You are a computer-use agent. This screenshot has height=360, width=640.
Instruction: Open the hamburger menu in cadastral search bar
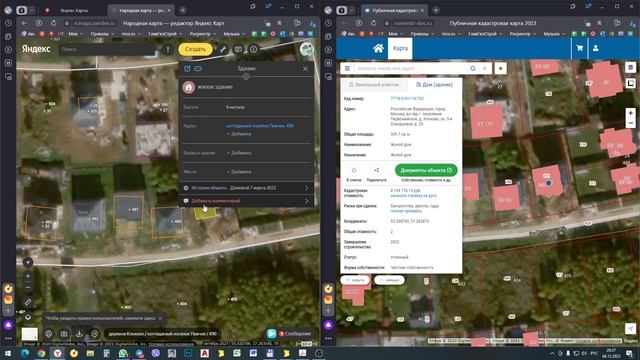[x=347, y=69]
